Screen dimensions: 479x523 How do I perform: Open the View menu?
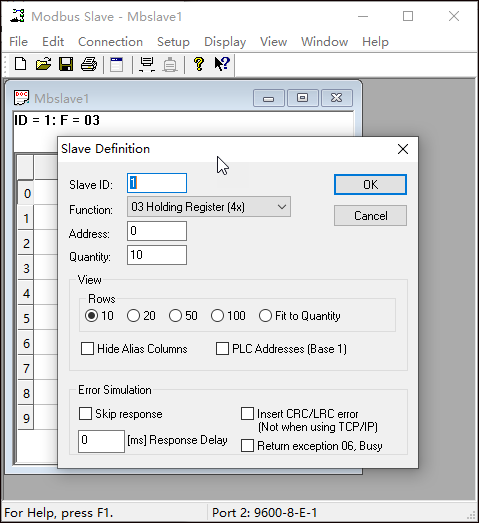pos(274,42)
